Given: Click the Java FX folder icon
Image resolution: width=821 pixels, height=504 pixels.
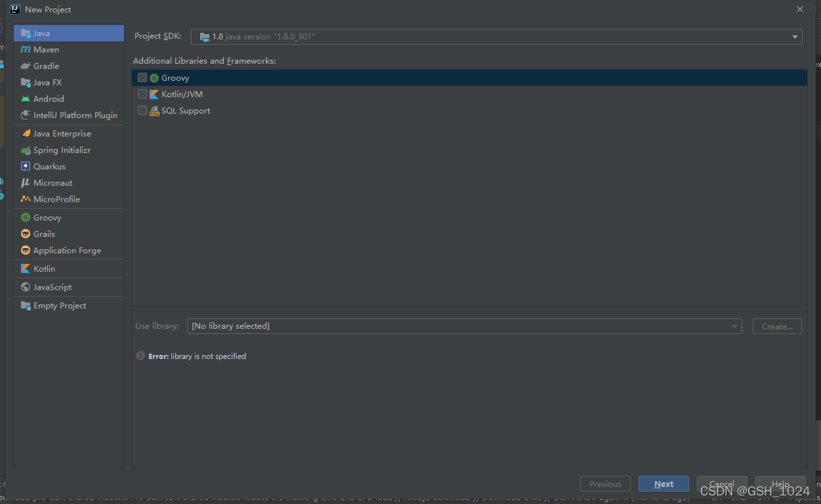Looking at the screenshot, I should point(26,82).
